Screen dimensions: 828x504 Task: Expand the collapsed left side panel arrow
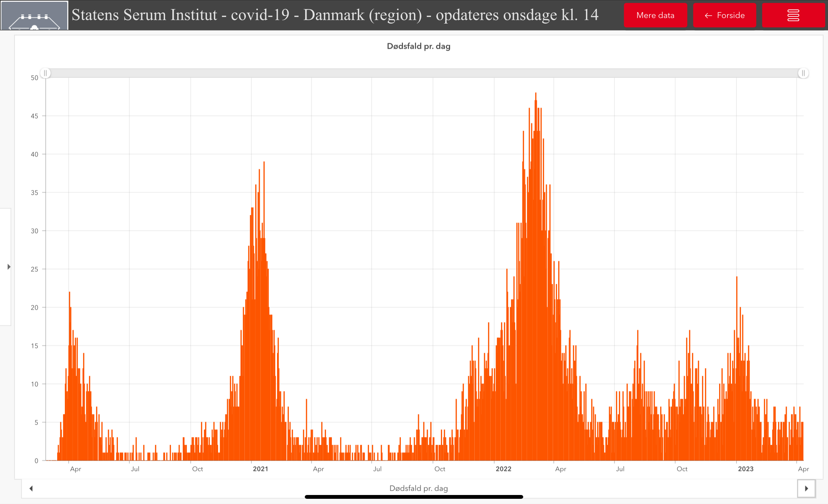pyautogui.click(x=9, y=267)
